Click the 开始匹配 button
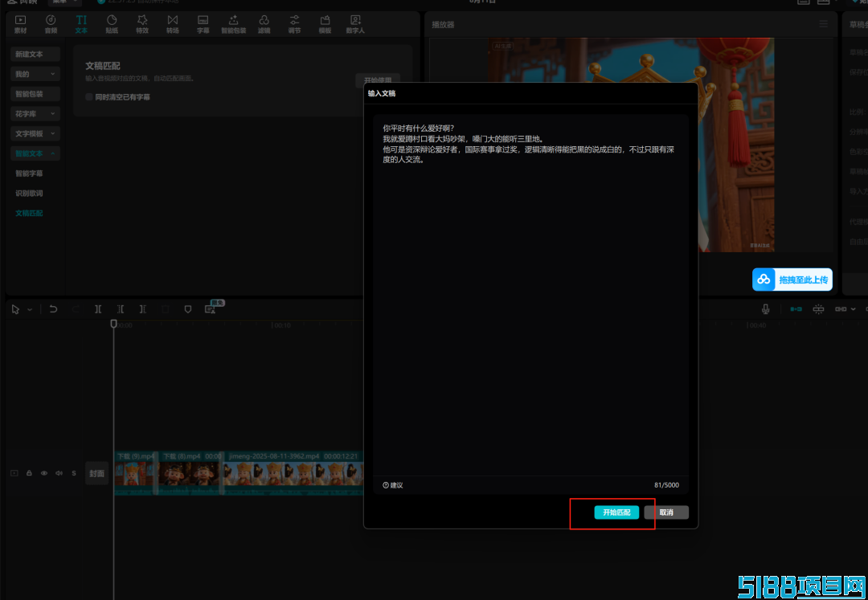Viewport: 868px width, 600px height. pyautogui.click(x=616, y=512)
